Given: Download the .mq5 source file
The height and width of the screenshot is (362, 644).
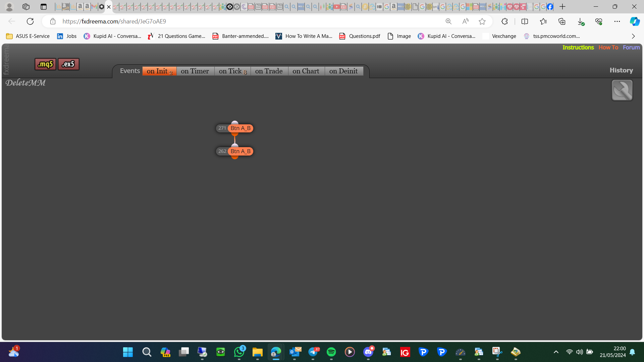Looking at the screenshot, I should click(x=45, y=64).
